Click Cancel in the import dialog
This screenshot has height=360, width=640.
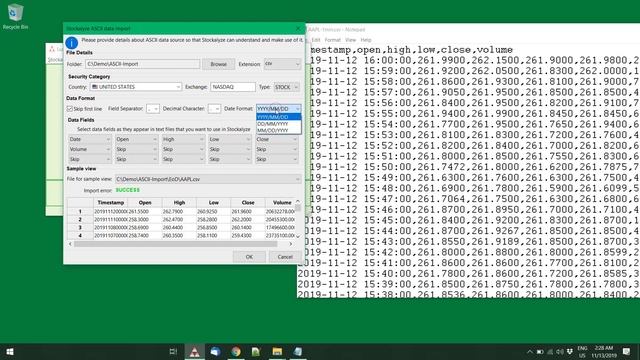(285, 257)
